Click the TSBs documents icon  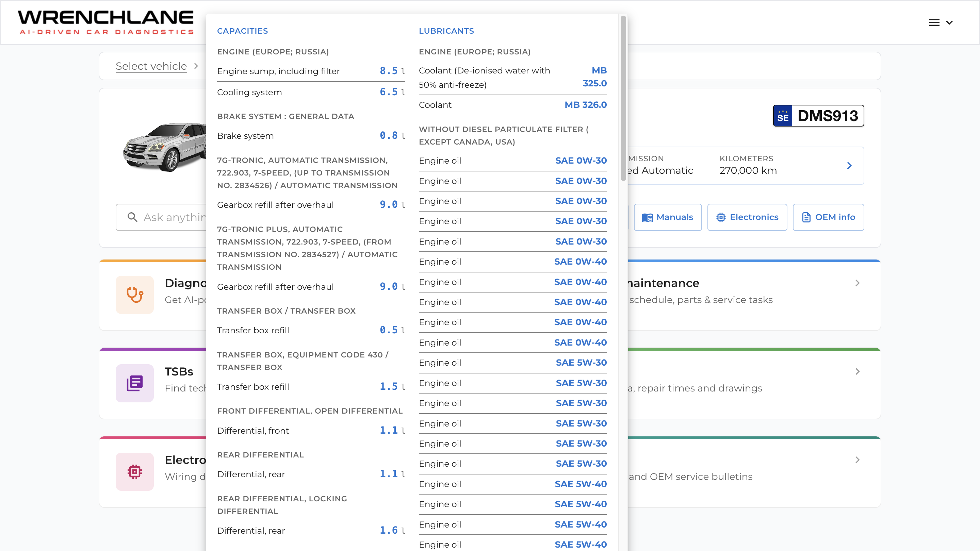[x=135, y=383]
